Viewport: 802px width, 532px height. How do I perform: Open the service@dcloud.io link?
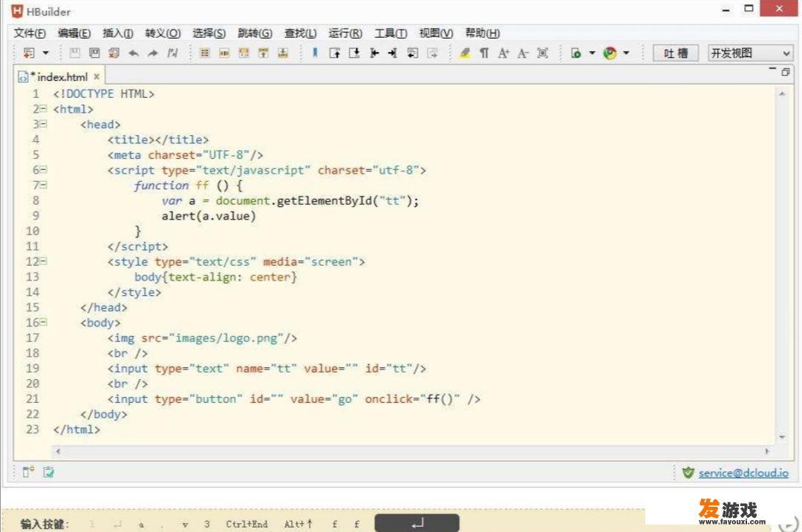[743, 473]
